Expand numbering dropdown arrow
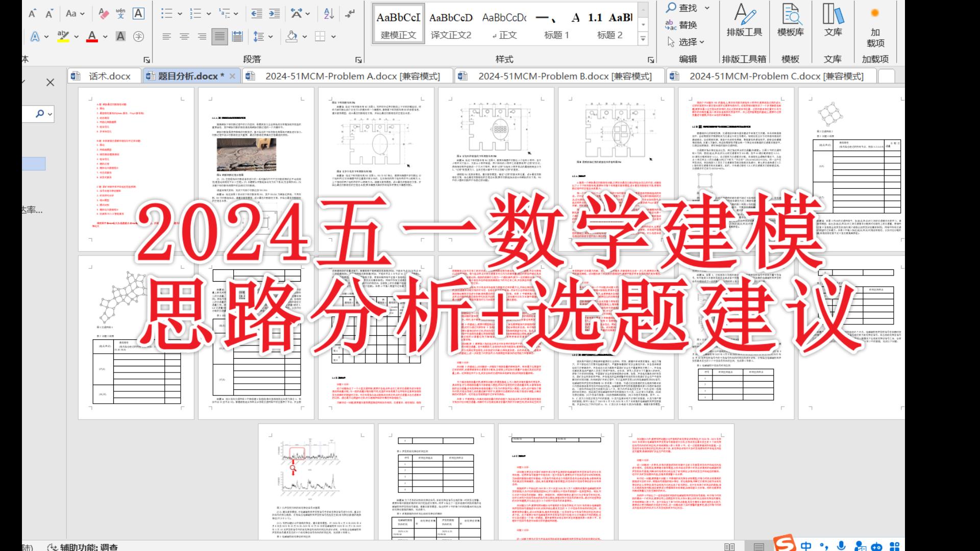This screenshot has width=980, height=551. click(208, 14)
